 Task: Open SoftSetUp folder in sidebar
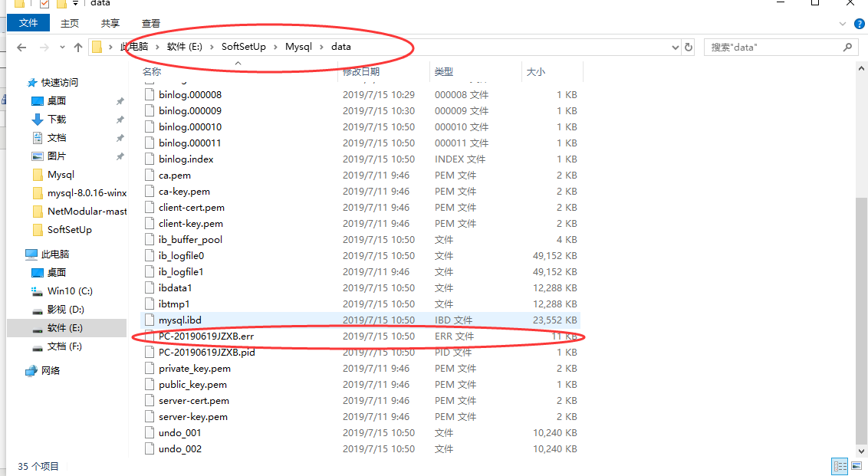[69, 229]
